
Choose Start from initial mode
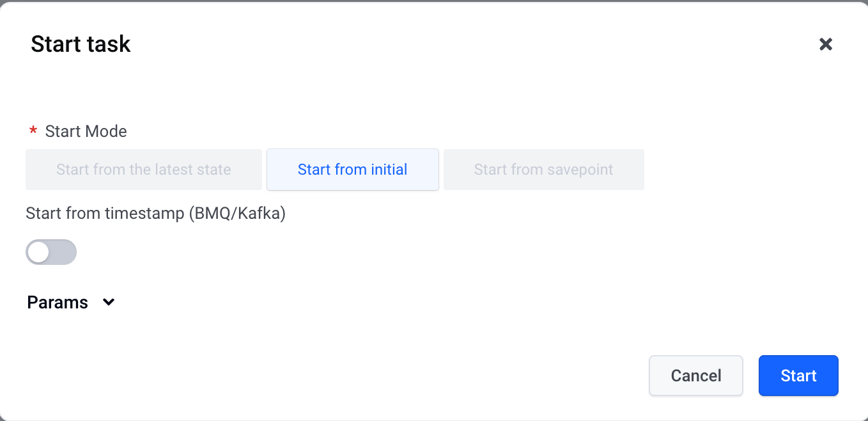[352, 170]
